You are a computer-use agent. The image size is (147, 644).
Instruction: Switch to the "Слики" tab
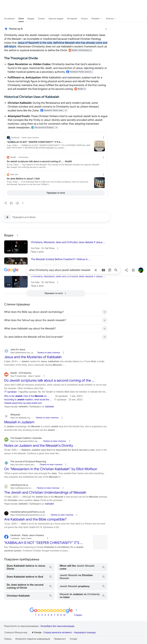41,19
